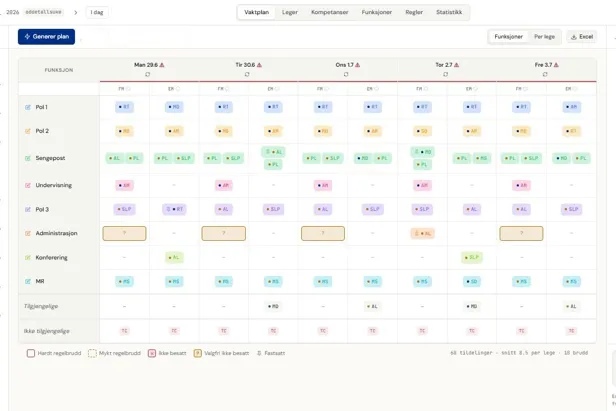The image size is (616, 411).
Task: Fill the empty Administrasjon slot on Fre 3.7
Action: pyautogui.click(x=521, y=233)
